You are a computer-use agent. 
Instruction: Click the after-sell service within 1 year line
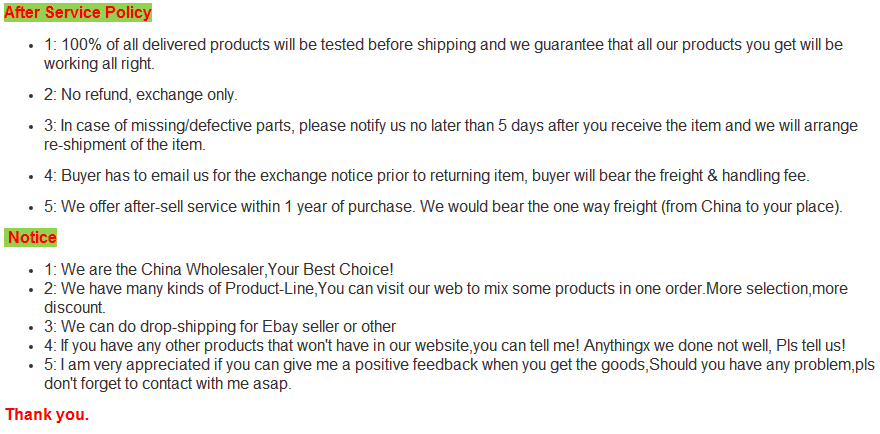click(440, 207)
